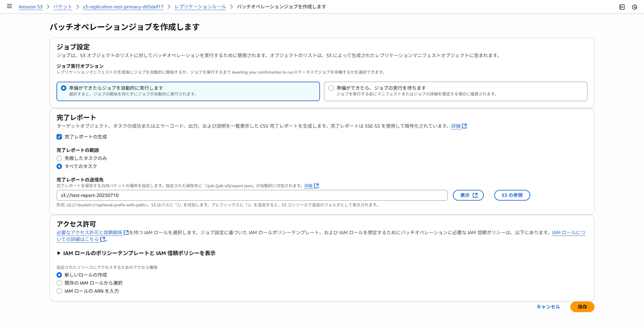Click the external link icon next to 完了レポート 詳細
This screenshot has width=644, height=326.
coord(465,126)
